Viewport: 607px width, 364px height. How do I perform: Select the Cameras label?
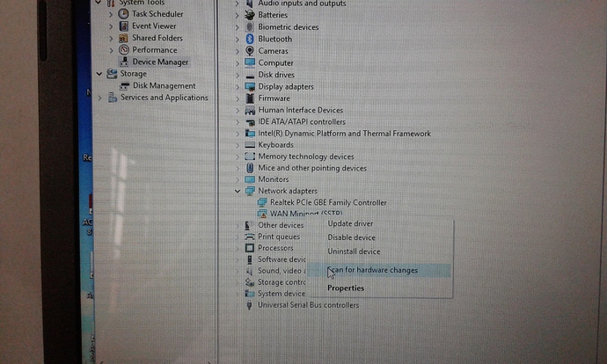click(274, 51)
